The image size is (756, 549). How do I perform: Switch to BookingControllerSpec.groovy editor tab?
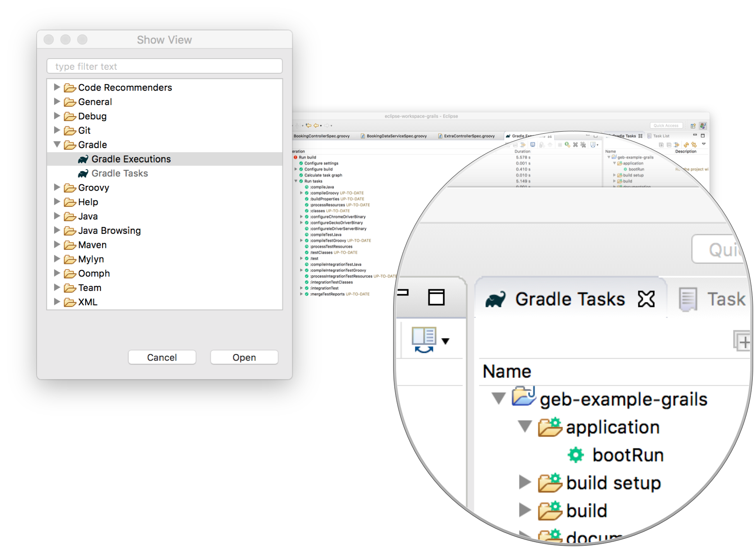(321, 136)
